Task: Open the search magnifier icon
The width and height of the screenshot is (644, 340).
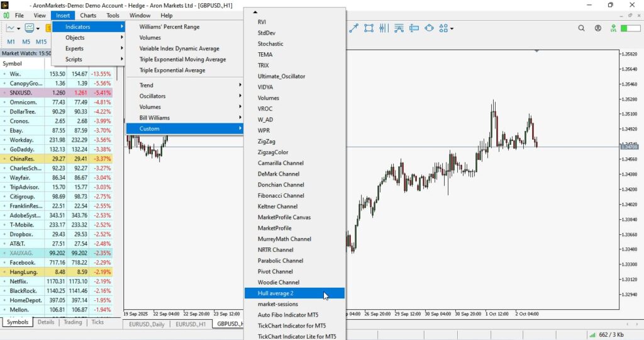Action: coord(581,28)
